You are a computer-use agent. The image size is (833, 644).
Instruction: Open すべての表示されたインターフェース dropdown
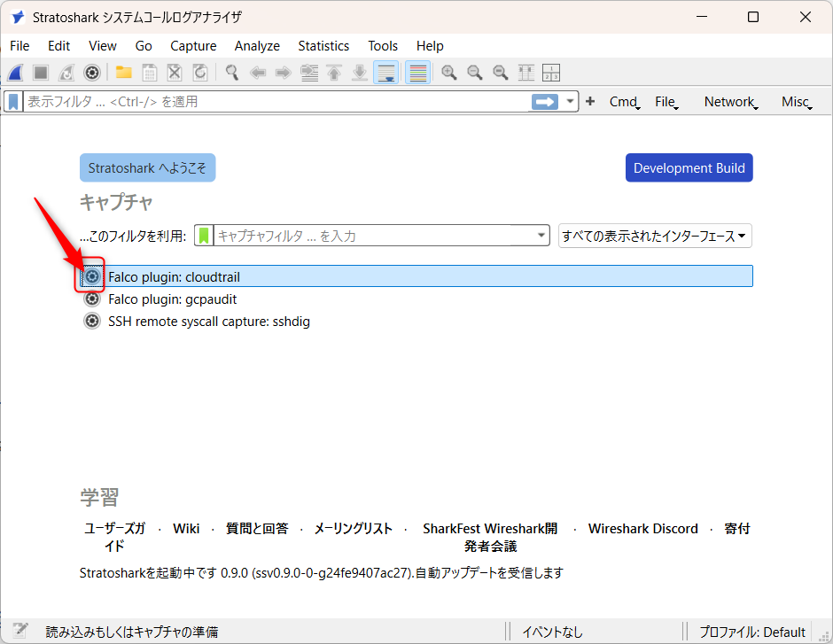pyautogui.click(x=655, y=236)
